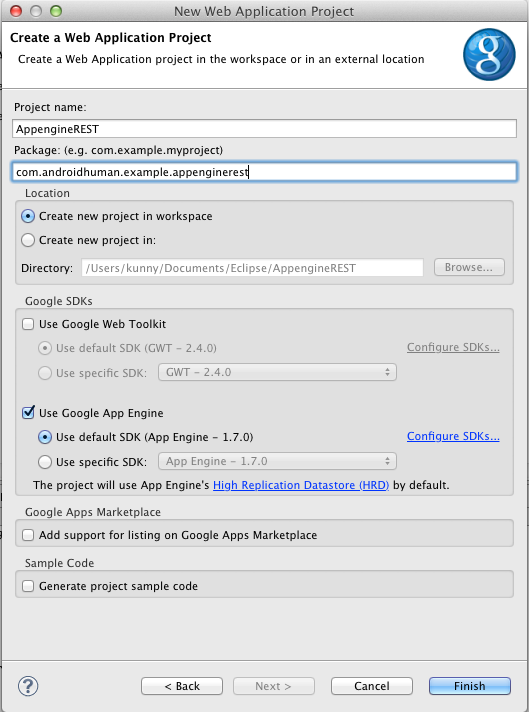The image size is (529, 712).
Task: Uncheck Use Google App Engine
Action: pos(28,413)
